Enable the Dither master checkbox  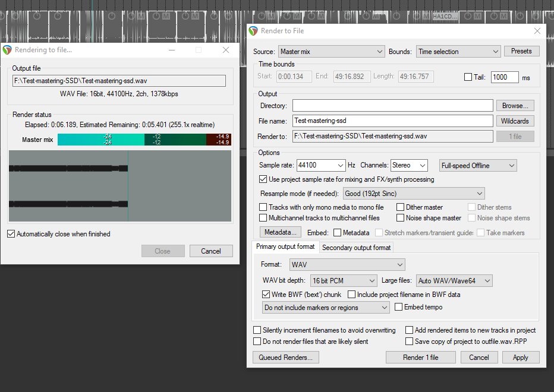[401, 207]
